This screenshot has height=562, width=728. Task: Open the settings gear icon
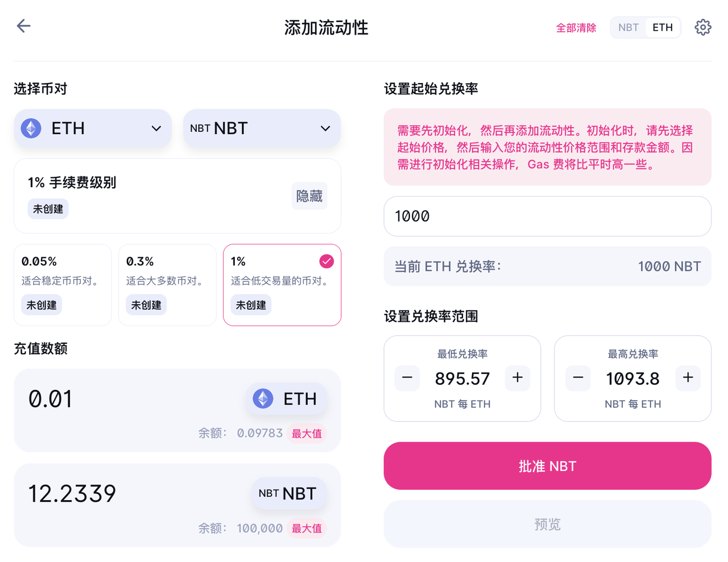[703, 27]
